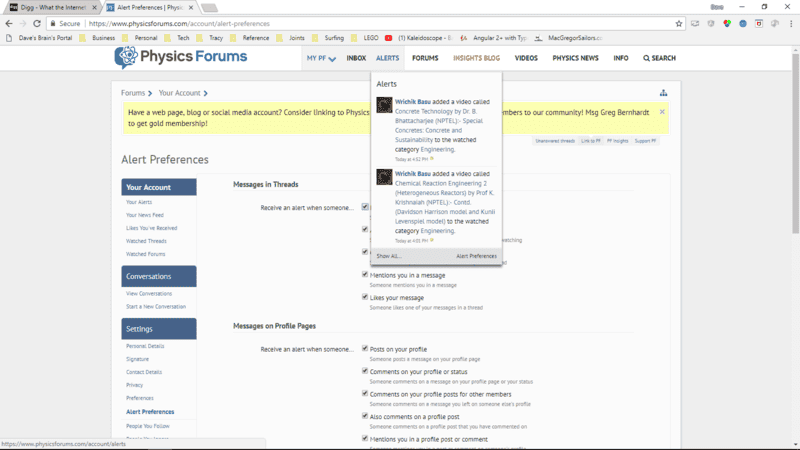Uncheck 'Also comments on a profile post'
800x450 pixels.
click(x=365, y=416)
